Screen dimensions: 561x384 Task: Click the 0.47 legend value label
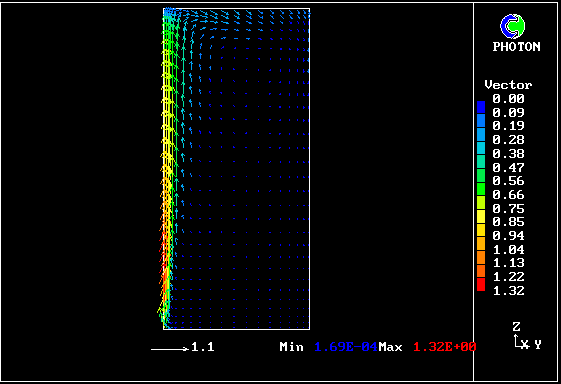click(508, 167)
